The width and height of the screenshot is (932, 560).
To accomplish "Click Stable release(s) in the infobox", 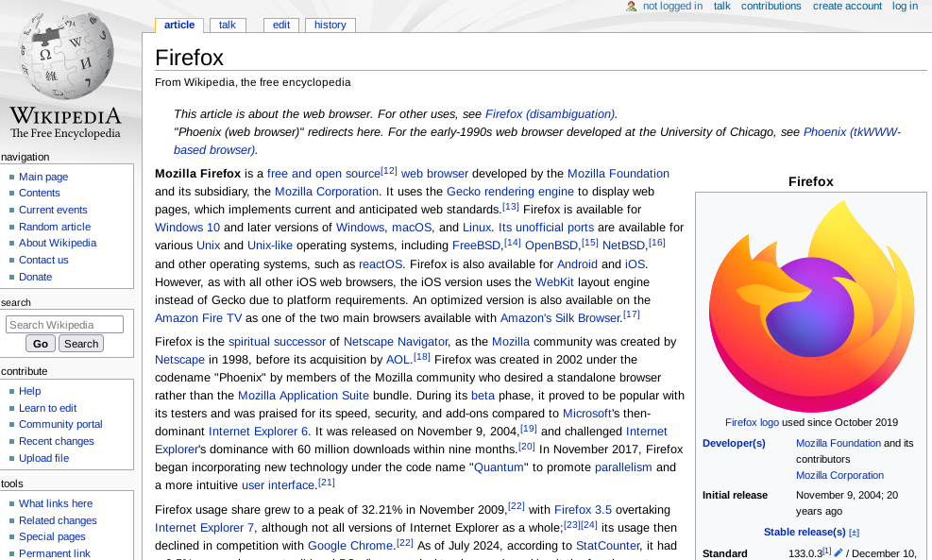I will tap(805, 532).
